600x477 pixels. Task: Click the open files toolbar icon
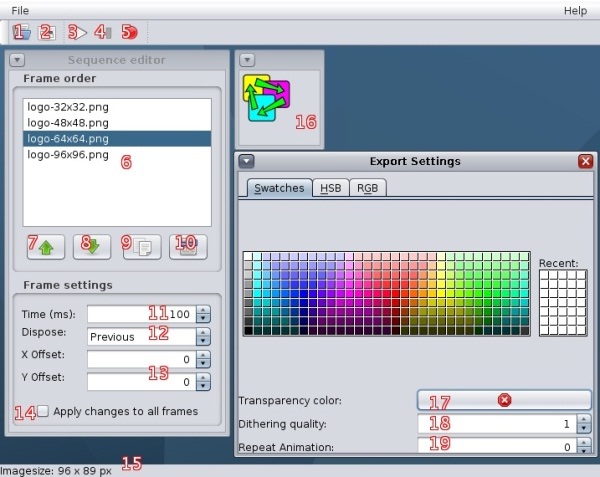(24, 32)
